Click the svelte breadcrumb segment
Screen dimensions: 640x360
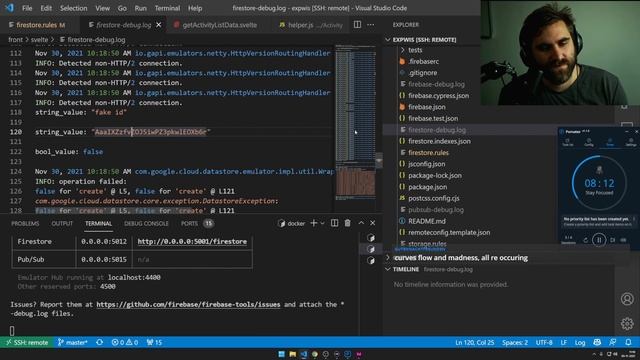pyautogui.click(x=40, y=40)
